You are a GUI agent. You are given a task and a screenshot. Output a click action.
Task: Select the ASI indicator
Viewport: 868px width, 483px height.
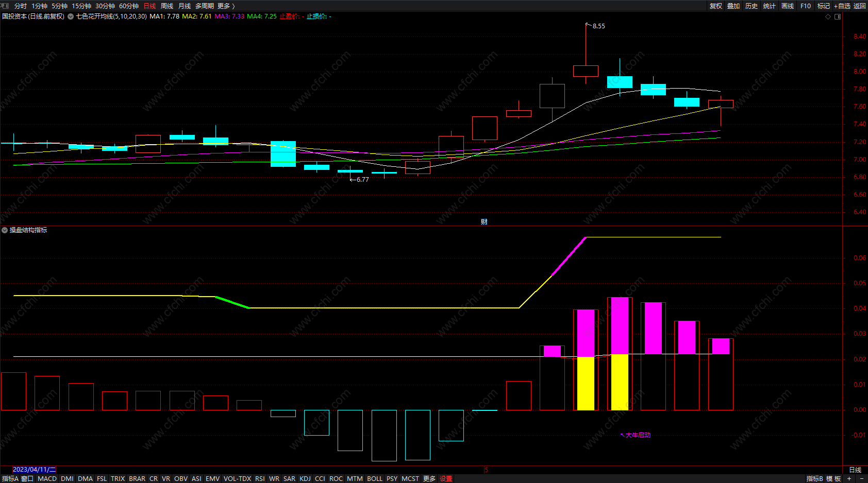coord(196,478)
